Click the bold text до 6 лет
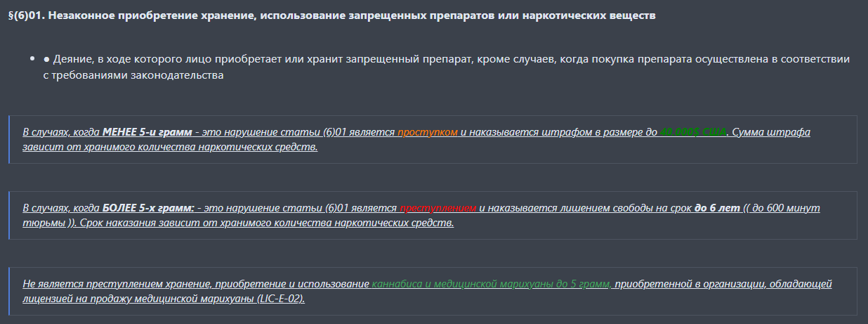This screenshot has height=324, width=868. coord(717,208)
